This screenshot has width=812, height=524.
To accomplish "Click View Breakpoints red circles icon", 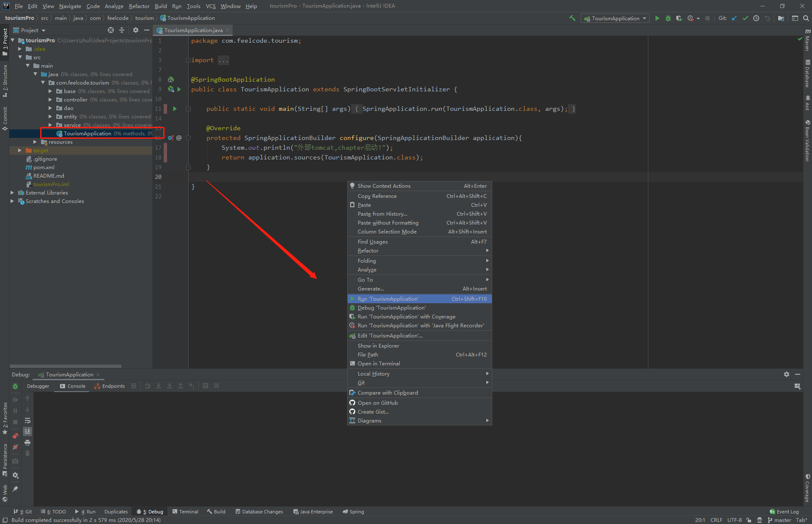I will (15, 436).
